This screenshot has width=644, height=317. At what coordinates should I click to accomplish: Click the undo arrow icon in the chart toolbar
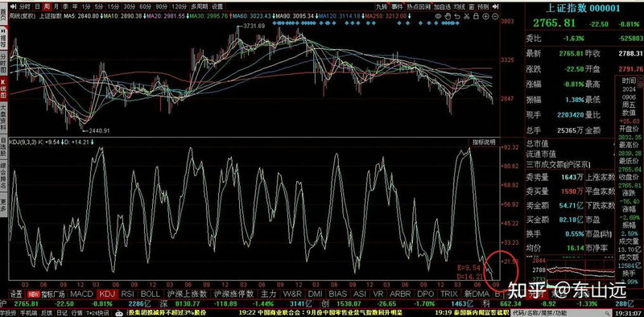457,16
